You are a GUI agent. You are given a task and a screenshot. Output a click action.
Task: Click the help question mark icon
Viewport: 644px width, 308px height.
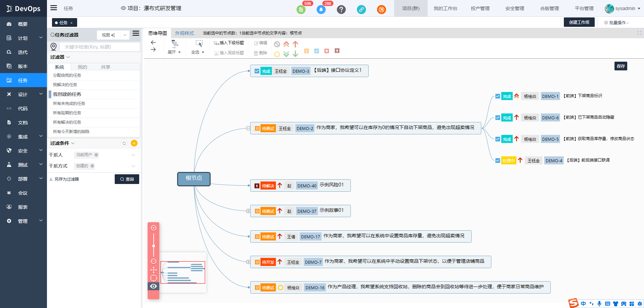(341, 9)
